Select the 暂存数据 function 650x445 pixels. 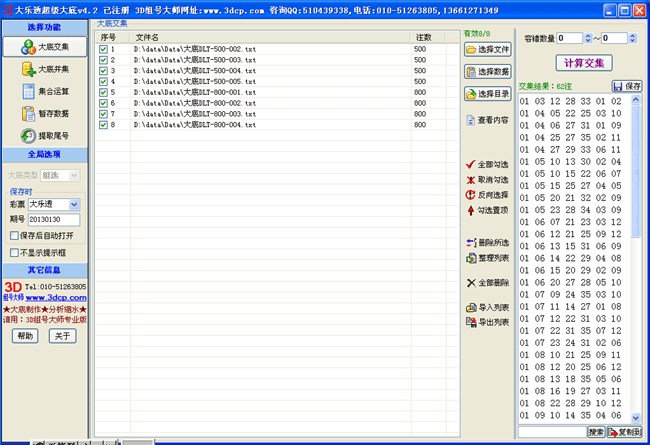44,113
